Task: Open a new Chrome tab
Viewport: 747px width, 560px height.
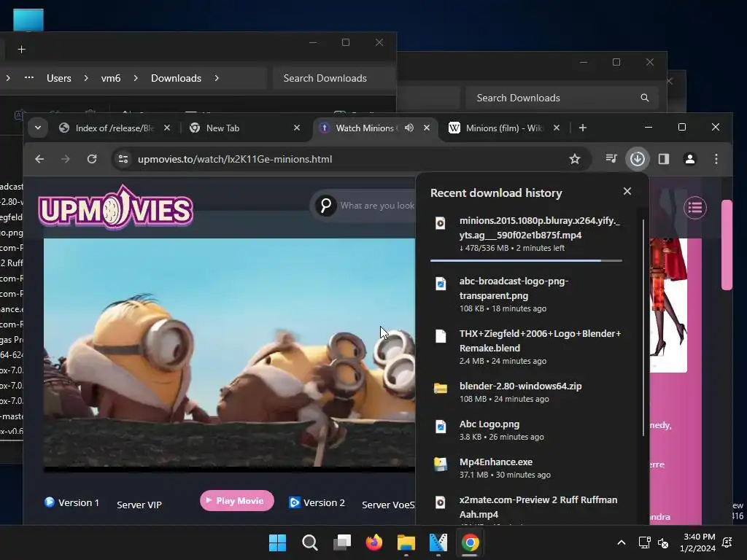Action: click(583, 128)
